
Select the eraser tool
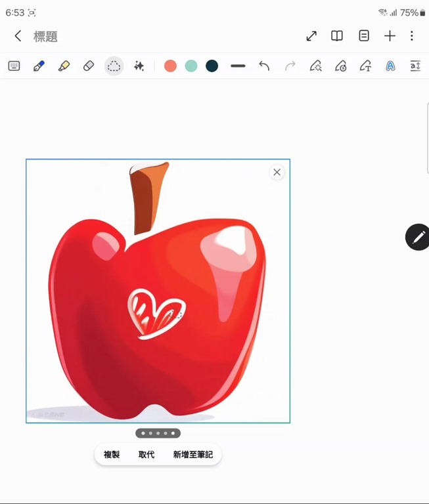pos(89,66)
